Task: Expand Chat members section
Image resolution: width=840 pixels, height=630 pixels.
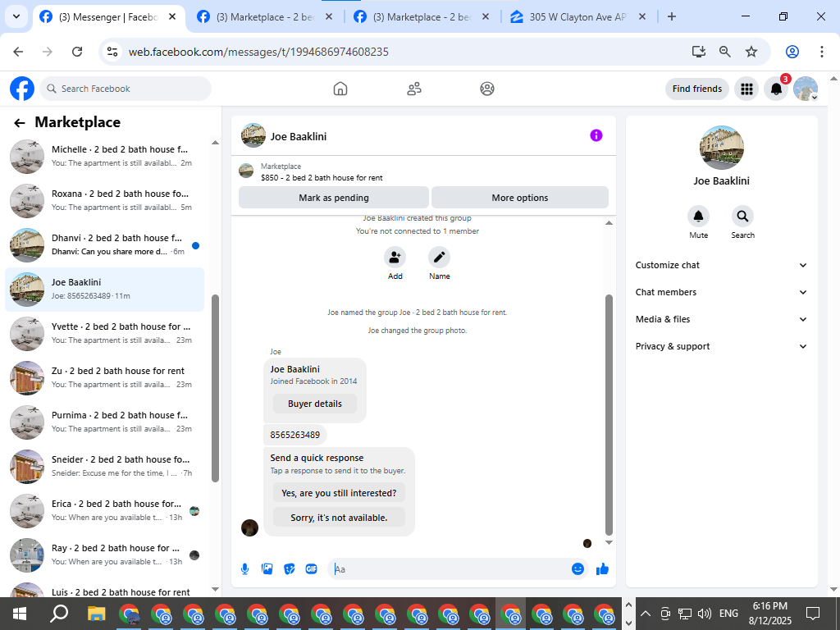Action: (721, 292)
